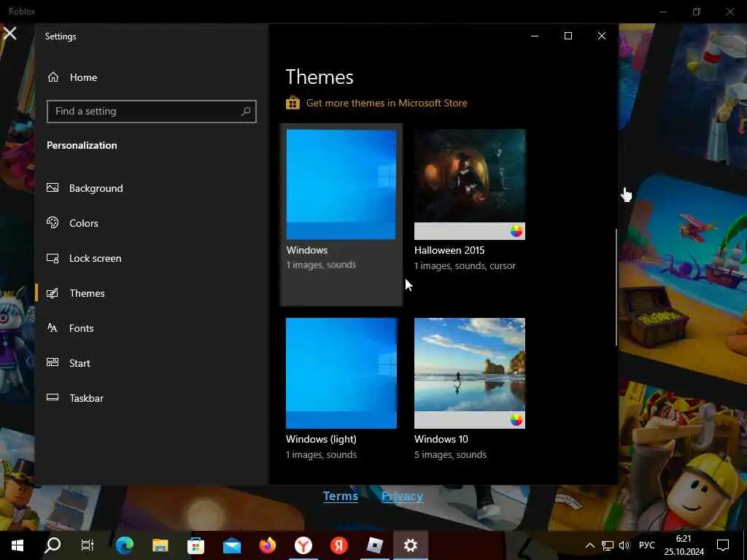Open Yandex Browser from taskbar
747x560 pixels.
303,545
